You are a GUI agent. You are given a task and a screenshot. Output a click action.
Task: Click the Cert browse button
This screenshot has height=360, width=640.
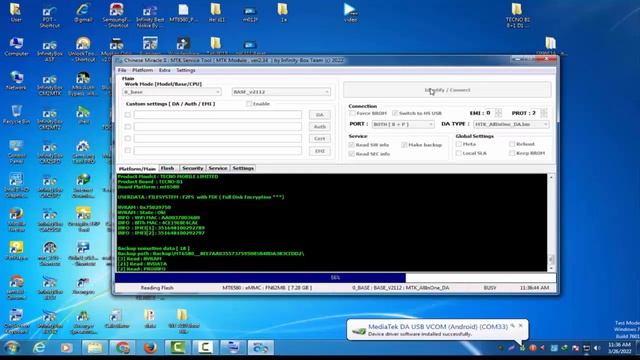pos(320,139)
